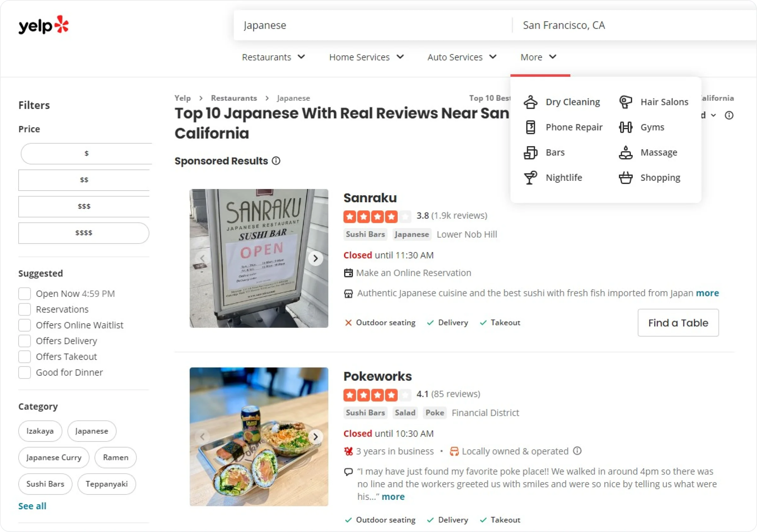
Task: Click the Massage icon in More menu
Action: [625, 152]
